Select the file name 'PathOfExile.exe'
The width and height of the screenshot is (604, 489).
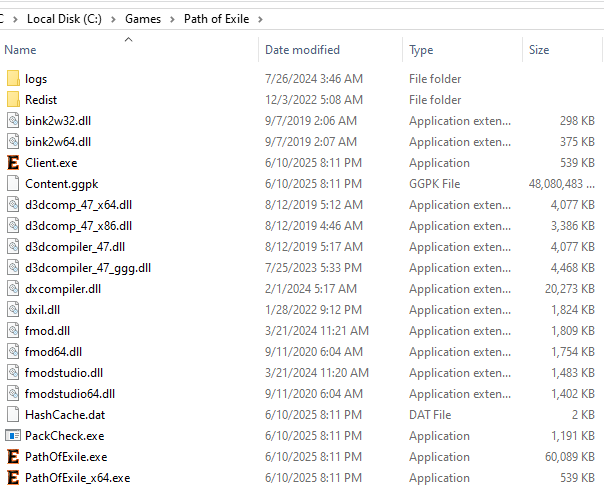point(66,457)
